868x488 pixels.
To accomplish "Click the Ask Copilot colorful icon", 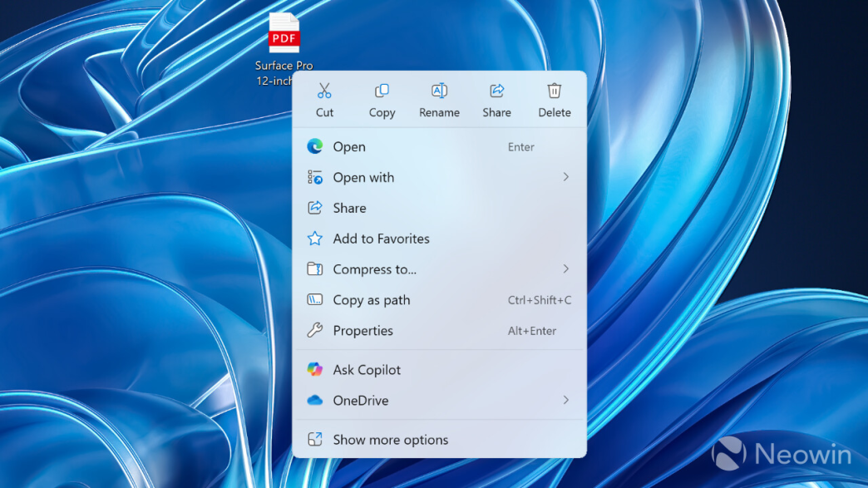I will point(315,369).
